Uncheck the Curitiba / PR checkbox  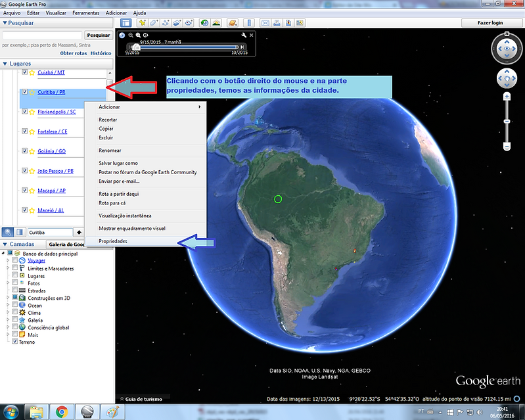[24, 92]
